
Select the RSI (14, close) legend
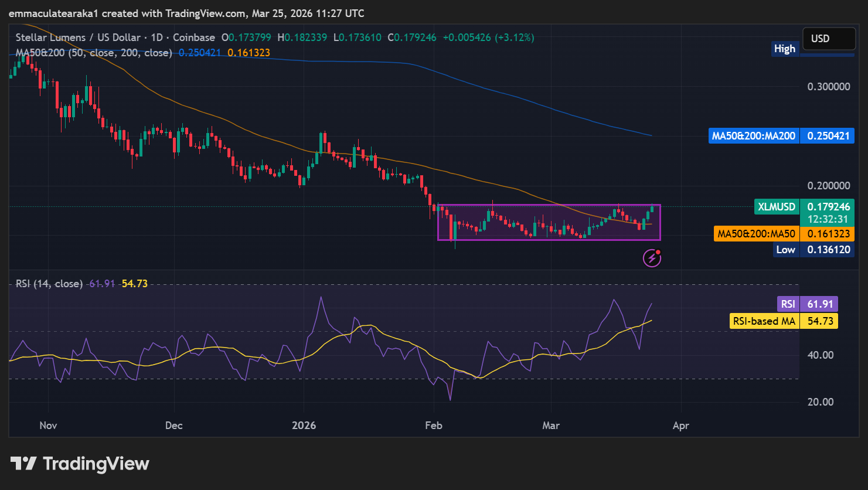tap(49, 284)
